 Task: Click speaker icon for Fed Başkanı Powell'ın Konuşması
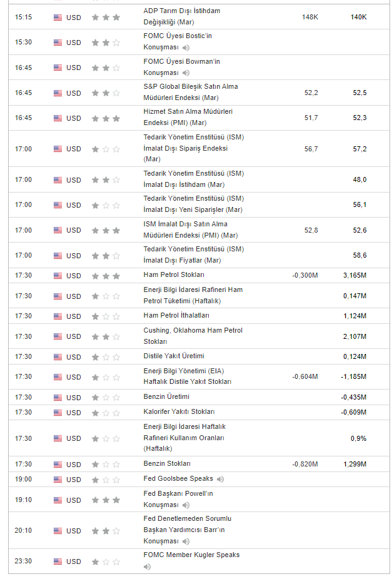186,505
